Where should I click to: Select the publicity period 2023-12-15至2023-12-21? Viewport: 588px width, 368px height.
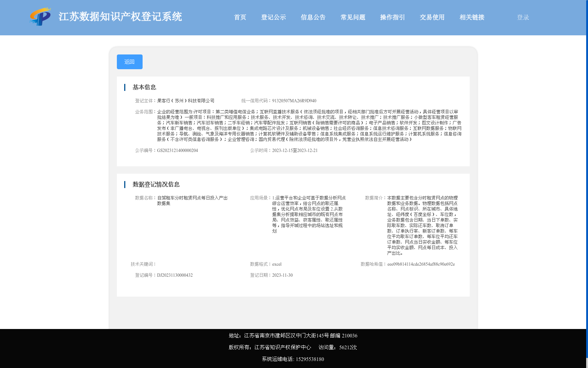295,151
